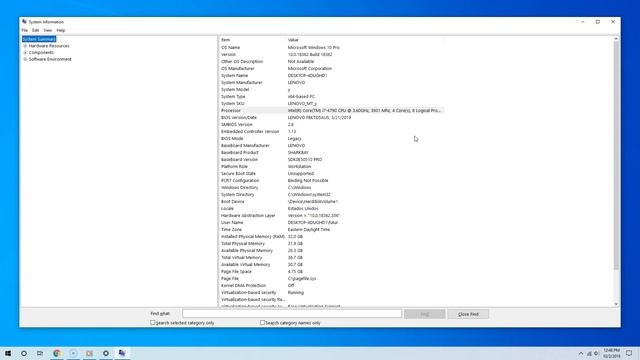Select the Hardware Abstraction Layer row
The image size is (640, 360).
point(331,216)
